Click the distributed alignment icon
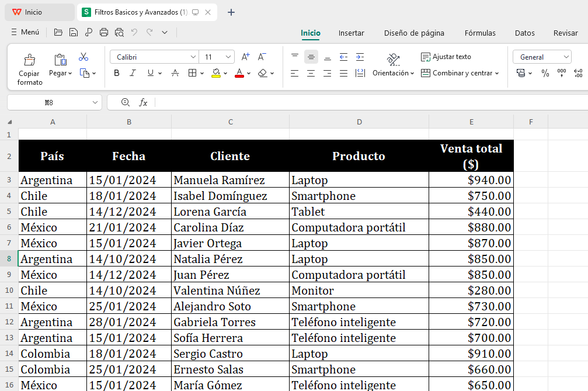Image resolution: width=588 pixels, height=391 pixels. (360, 73)
